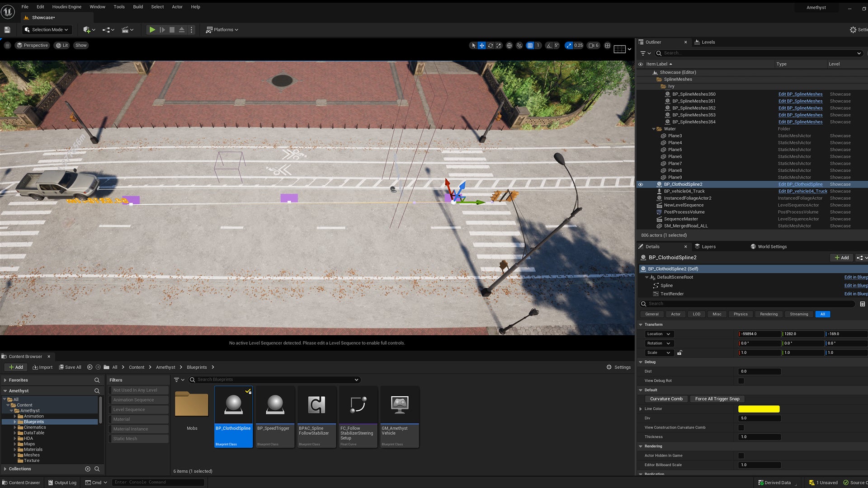Toggle Actor Hidden In Game checkbox
The image size is (868, 488).
(x=741, y=455)
